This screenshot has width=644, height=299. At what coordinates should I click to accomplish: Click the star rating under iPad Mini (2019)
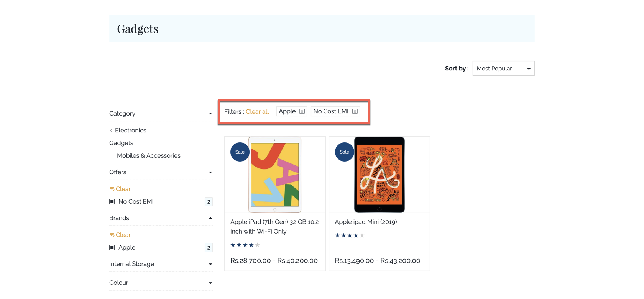point(349,235)
